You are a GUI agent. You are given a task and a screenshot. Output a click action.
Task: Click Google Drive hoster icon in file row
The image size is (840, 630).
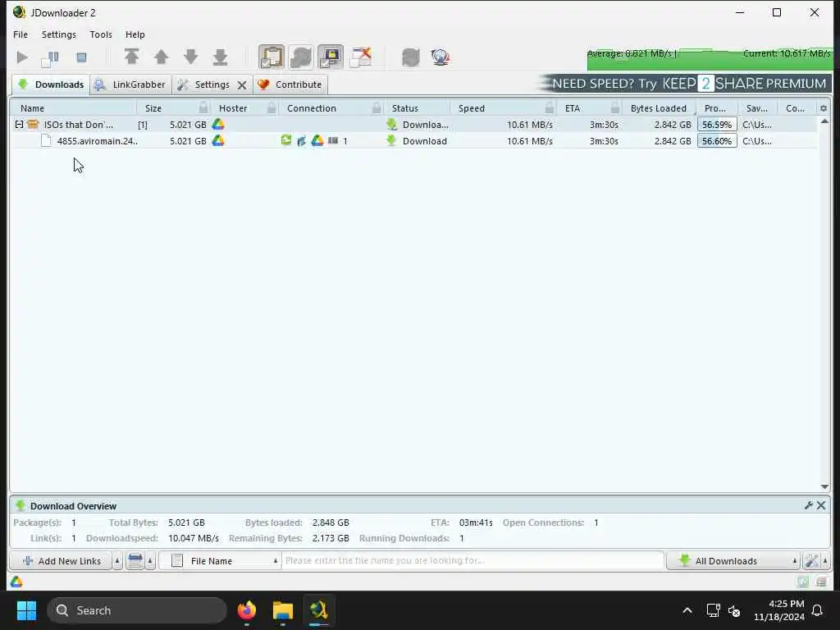(218, 141)
